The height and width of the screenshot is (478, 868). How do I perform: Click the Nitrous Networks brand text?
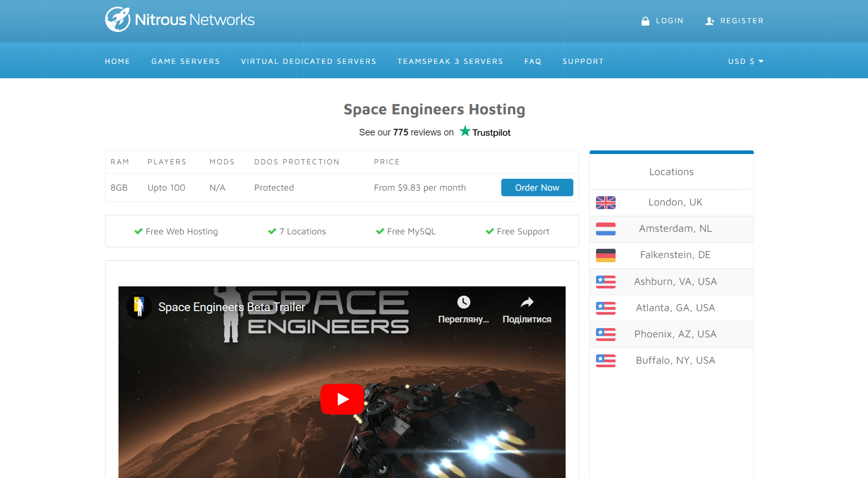pyautogui.click(x=195, y=20)
